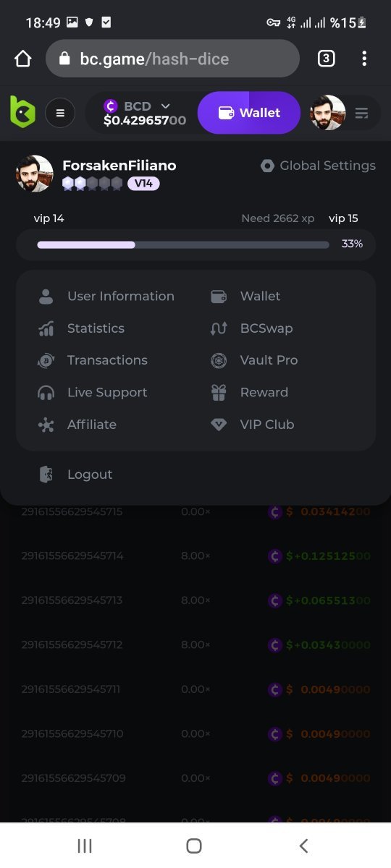
Task: Open the browser home icon
Action: [23, 59]
